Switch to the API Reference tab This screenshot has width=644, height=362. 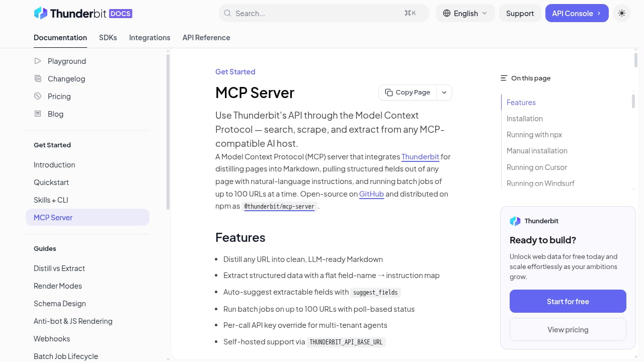[x=206, y=38]
